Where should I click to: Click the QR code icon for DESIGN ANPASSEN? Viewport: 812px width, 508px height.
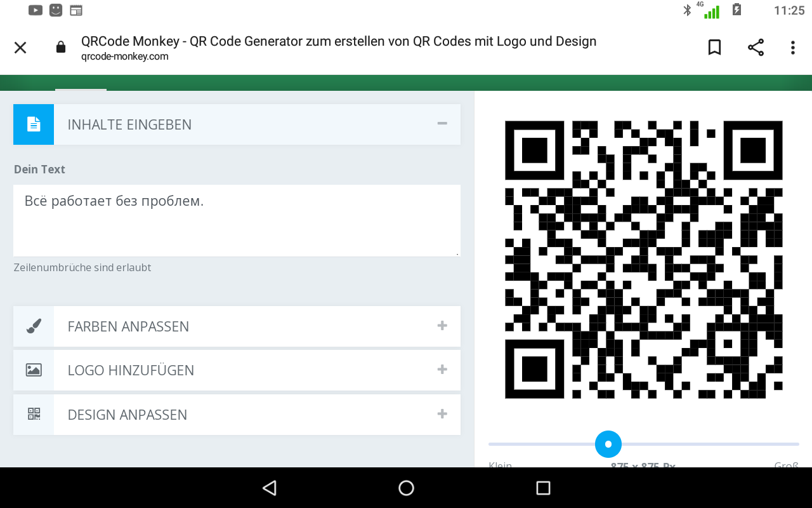[33, 414]
